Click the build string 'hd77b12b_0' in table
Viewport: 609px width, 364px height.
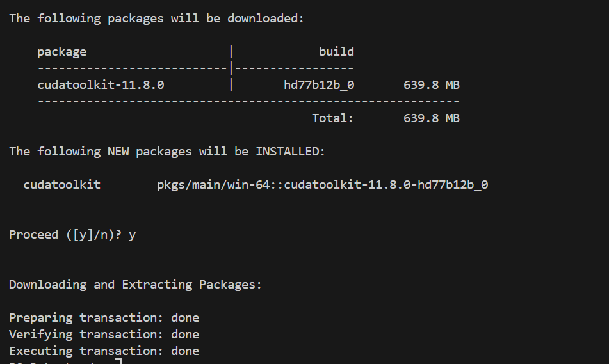pos(319,85)
